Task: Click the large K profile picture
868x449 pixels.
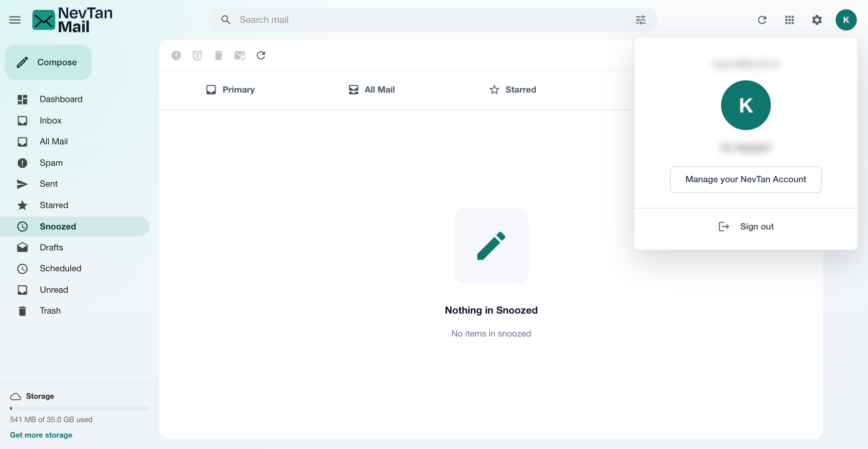Action: tap(745, 105)
